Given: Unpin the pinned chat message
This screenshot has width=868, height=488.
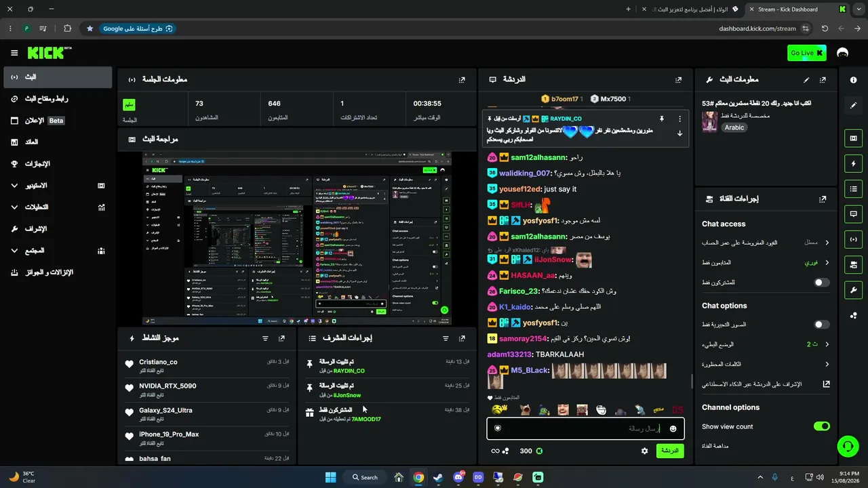Looking at the screenshot, I should [661, 119].
